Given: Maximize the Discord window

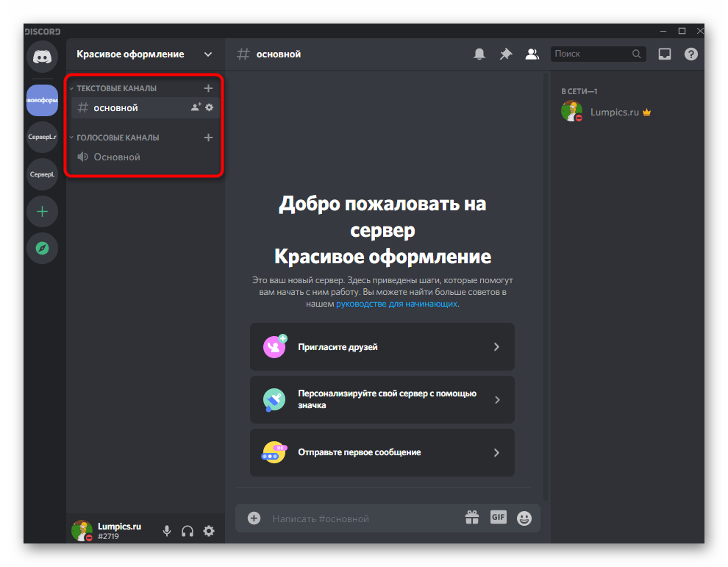Looking at the screenshot, I should (x=682, y=31).
